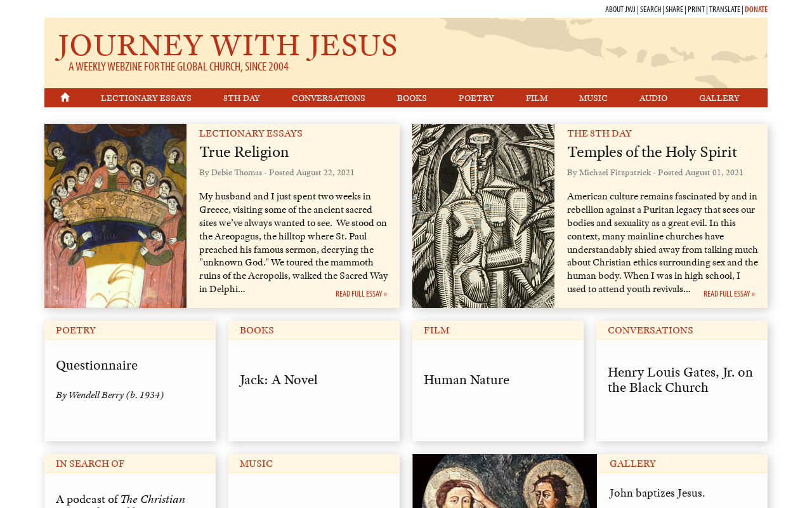Click the home icon in navigation bar
This screenshot has height=508, width=812.
click(65, 98)
